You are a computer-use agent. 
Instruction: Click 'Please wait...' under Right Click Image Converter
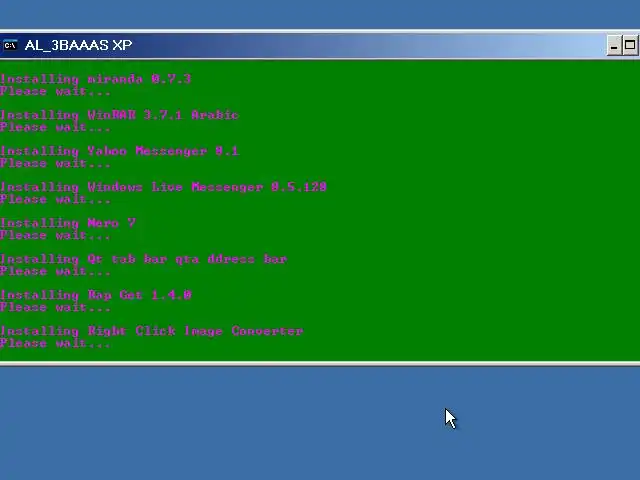pos(56,342)
